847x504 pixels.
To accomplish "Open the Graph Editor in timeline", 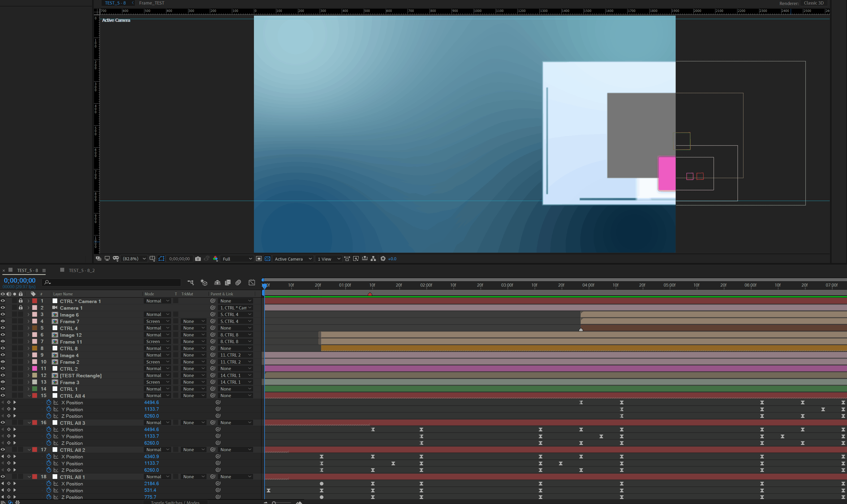I will click(252, 283).
